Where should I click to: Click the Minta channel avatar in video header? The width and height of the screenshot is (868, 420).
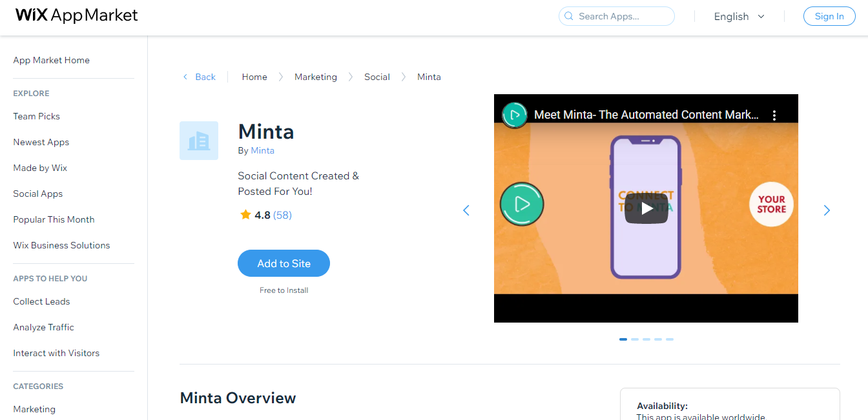coord(515,115)
